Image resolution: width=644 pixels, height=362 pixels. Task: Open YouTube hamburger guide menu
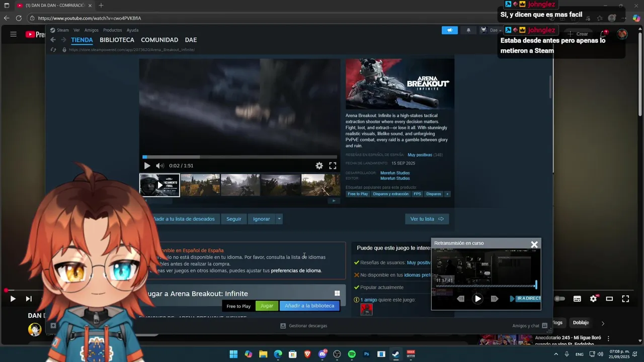tap(14, 34)
